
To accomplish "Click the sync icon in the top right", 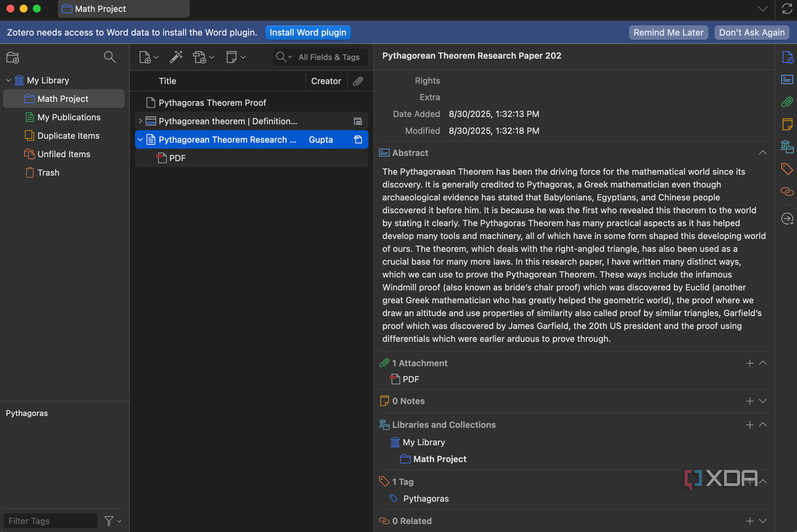I will pyautogui.click(x=787, y=9).
